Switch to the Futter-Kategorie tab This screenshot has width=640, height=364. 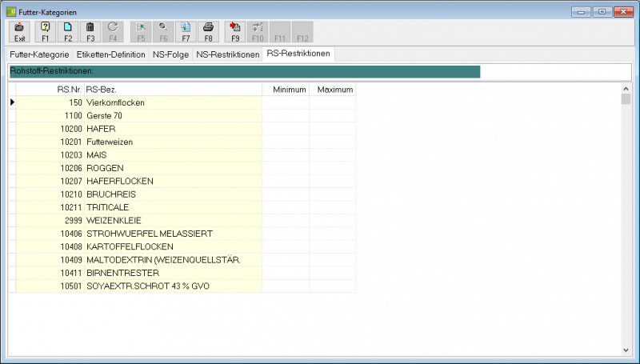(39, 54)
